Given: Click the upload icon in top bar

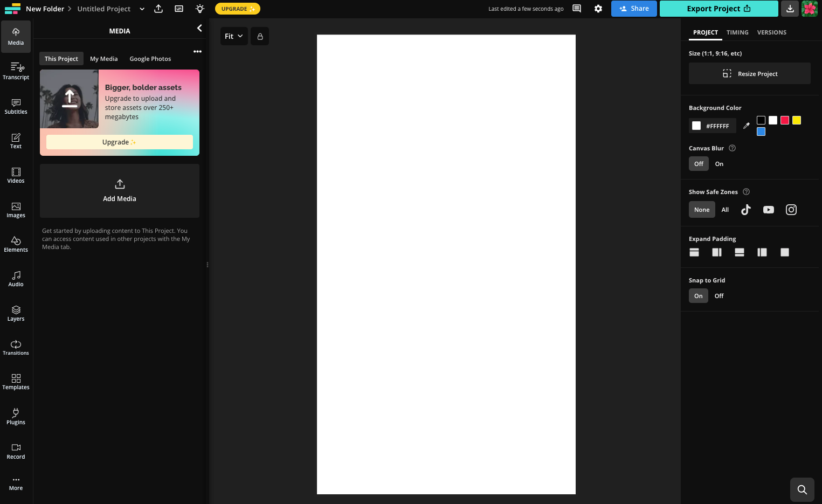Looking at the screenshot, I should [x=158, y=9].
